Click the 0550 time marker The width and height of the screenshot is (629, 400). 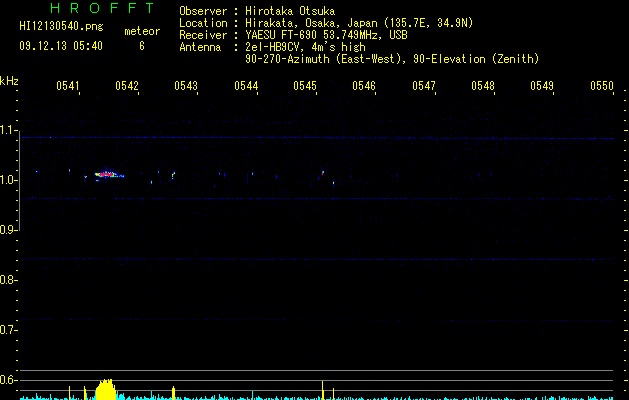point(602,86)
